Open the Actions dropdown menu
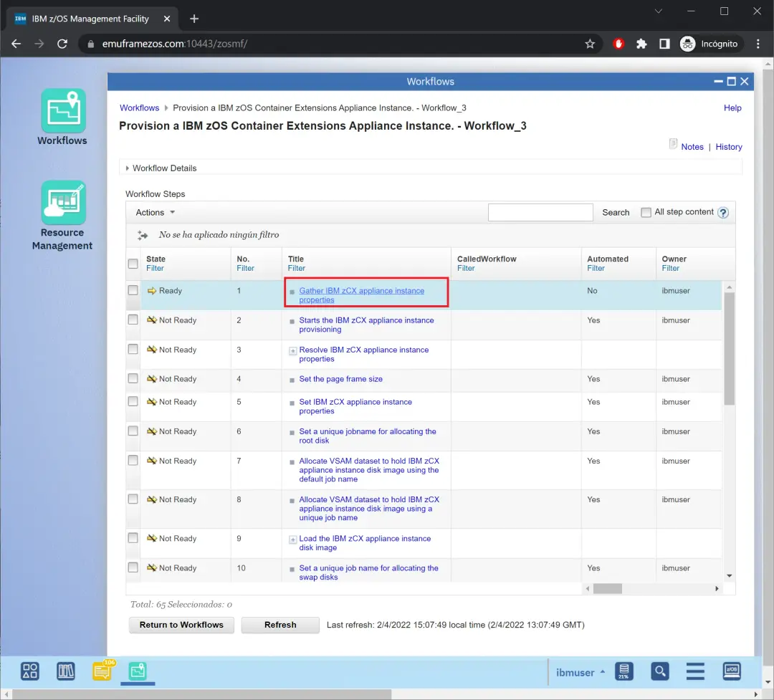This screenshot has width=774, height=700. coord(155,212)
